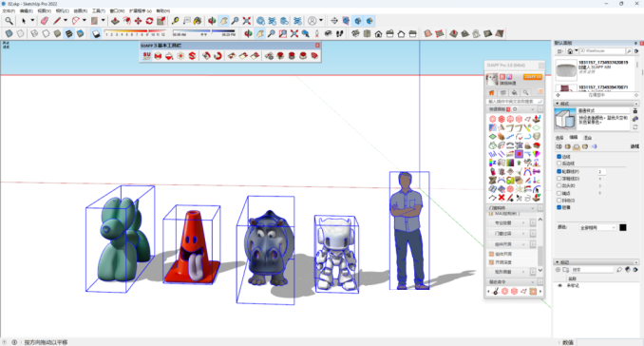
Task: Open the 扩展程序 Extensions menu
Action: [141, 10]
